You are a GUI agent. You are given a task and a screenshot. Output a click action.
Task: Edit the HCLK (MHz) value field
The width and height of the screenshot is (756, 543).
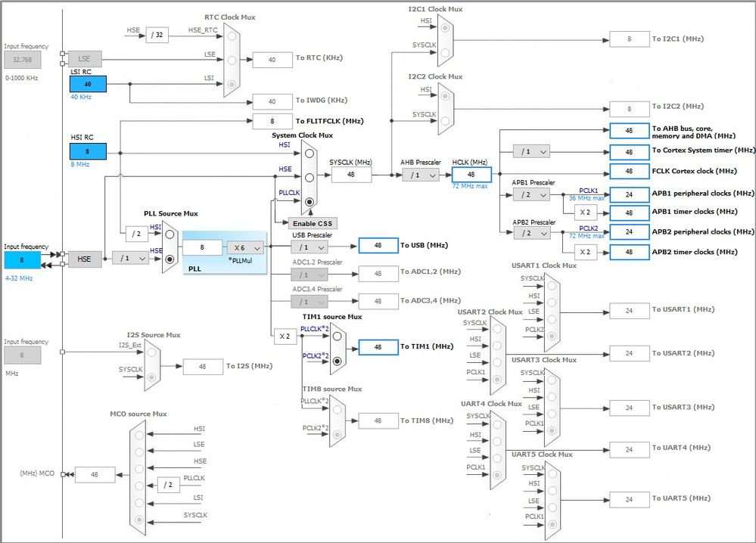[471, 175]
